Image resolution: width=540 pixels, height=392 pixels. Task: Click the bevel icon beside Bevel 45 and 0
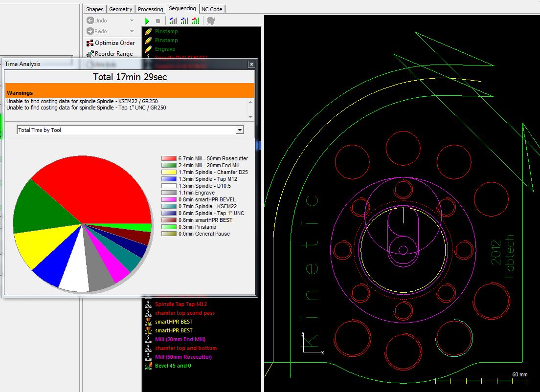click(x=148, y=366)
